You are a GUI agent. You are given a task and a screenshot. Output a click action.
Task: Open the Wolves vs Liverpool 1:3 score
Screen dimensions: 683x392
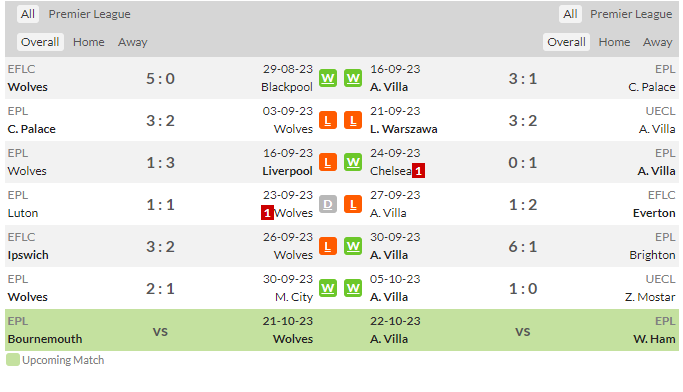[160, 163]
